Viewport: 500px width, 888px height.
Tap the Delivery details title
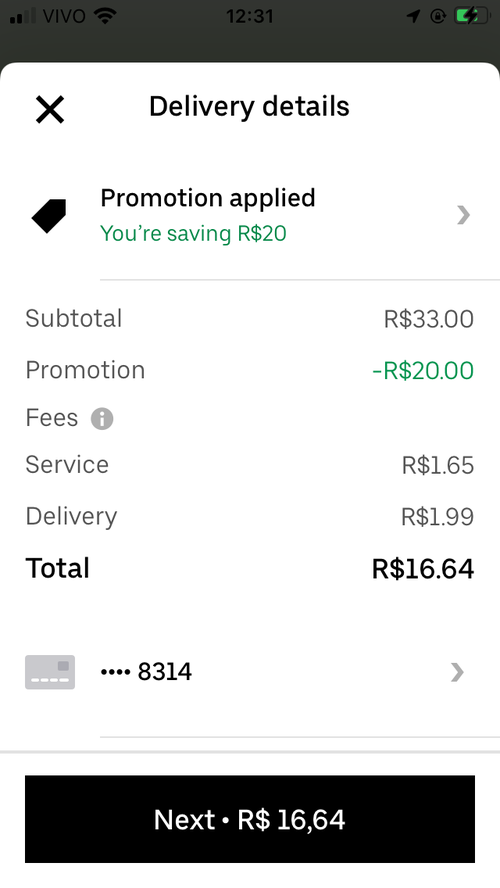(249, 106)
